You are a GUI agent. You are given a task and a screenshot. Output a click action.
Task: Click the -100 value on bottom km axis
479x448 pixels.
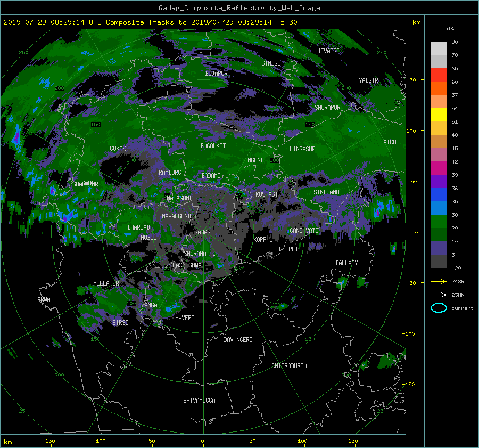point(100,441)
